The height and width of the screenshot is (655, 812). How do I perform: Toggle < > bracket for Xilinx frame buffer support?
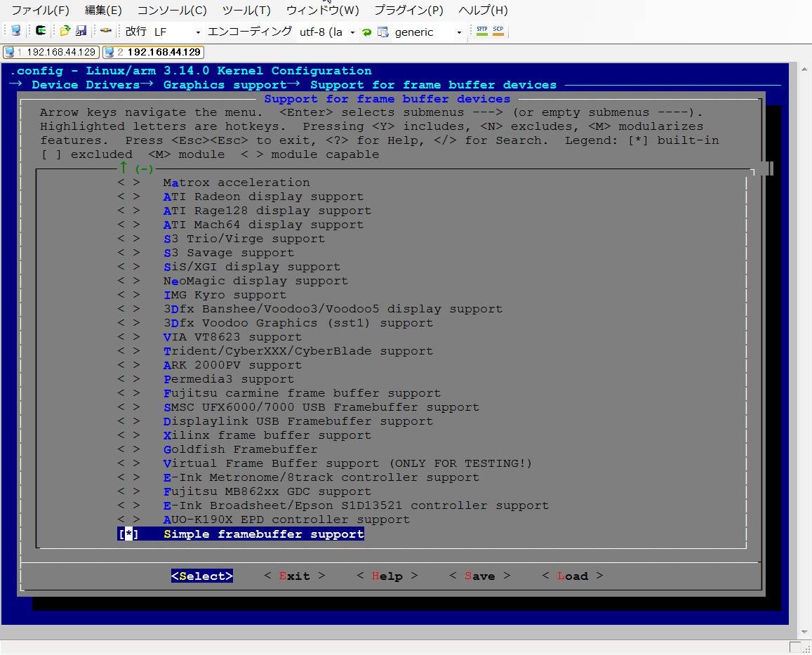click(128, 435)
